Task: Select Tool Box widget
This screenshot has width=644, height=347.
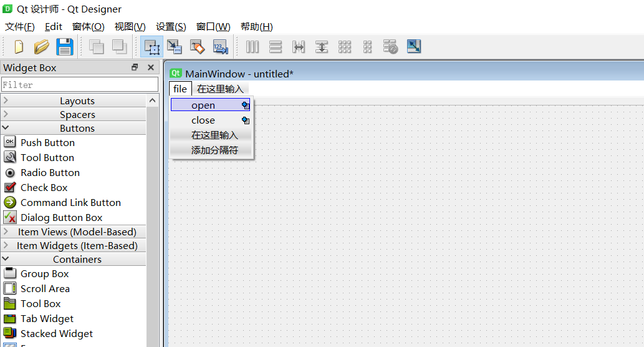Action: (x=41, y=304)
